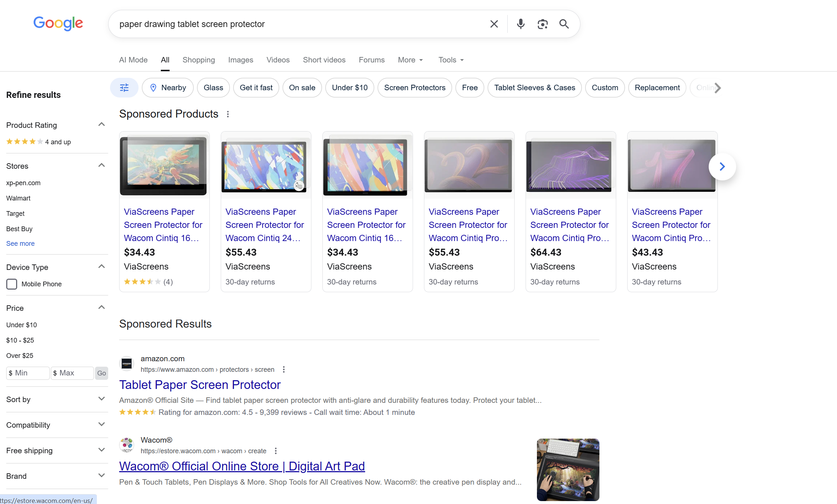
Task: Check the Mobile Phone device type box
Action: pyautogui.click(x=12, y=284)
